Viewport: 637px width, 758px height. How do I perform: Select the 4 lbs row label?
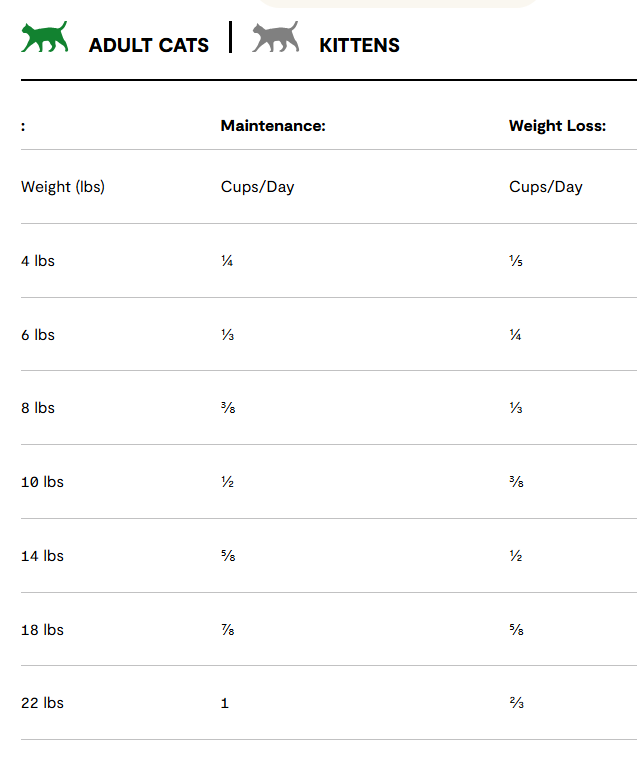(x=38, y=261)
